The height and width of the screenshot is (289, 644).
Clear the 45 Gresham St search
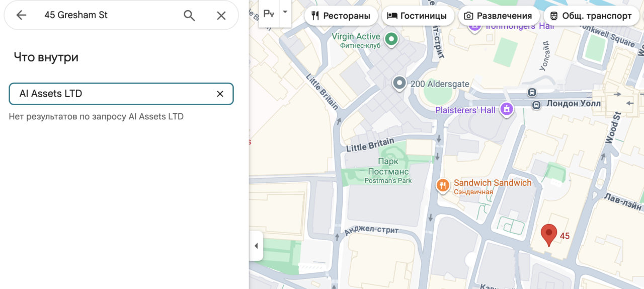click(x=221, y=15)
